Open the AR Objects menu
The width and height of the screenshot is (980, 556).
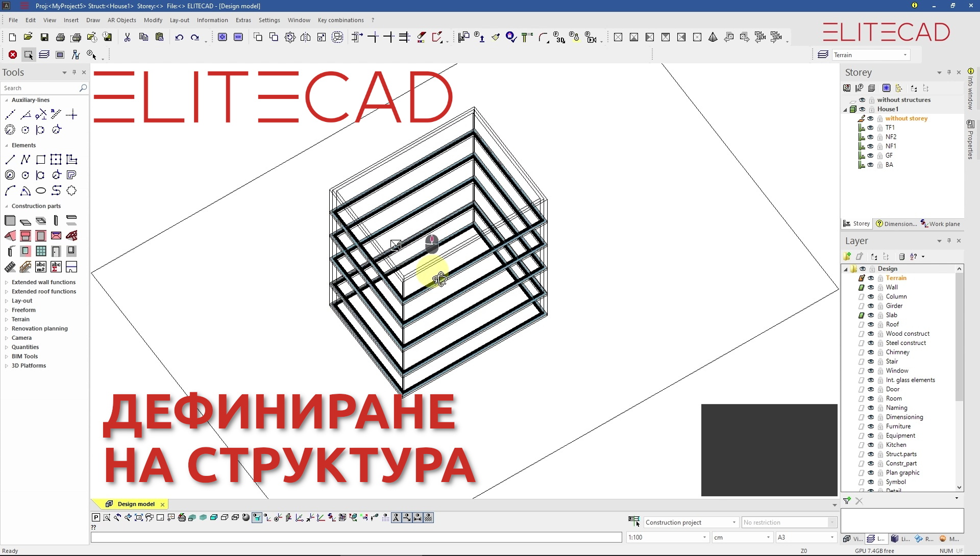pyautogui.click(x=121, y=20)
